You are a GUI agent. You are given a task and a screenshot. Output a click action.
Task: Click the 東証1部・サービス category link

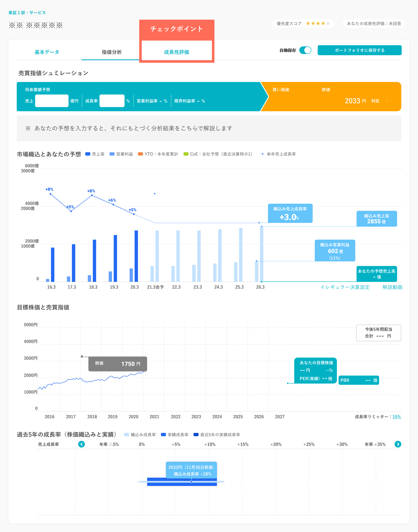click(x=27, y=13)
